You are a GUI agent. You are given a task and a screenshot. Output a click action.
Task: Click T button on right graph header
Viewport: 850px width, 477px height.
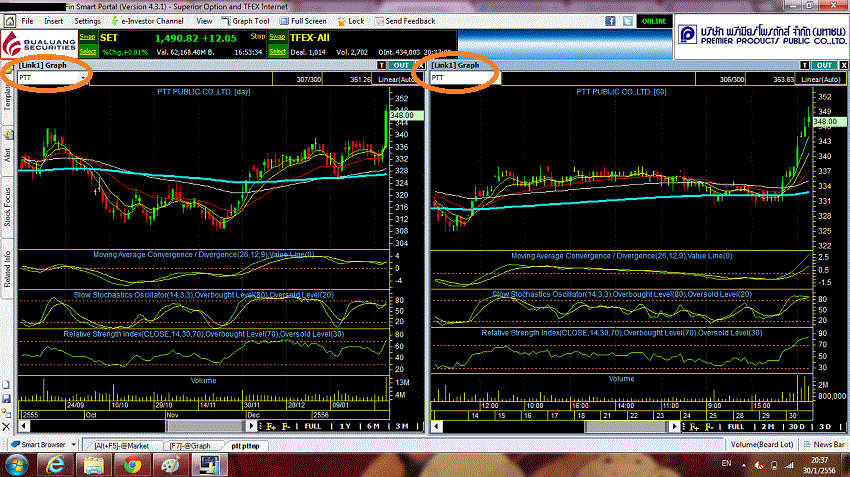point(805,65)
